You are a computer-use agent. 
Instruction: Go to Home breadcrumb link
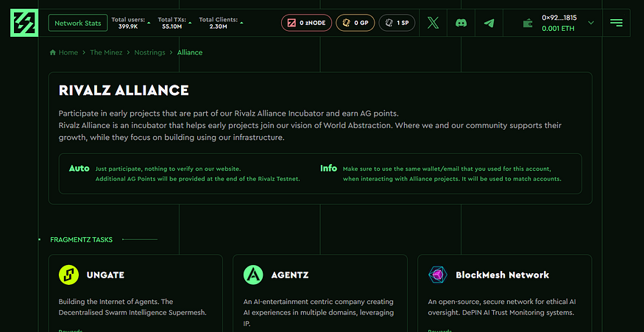click(68, 52)
